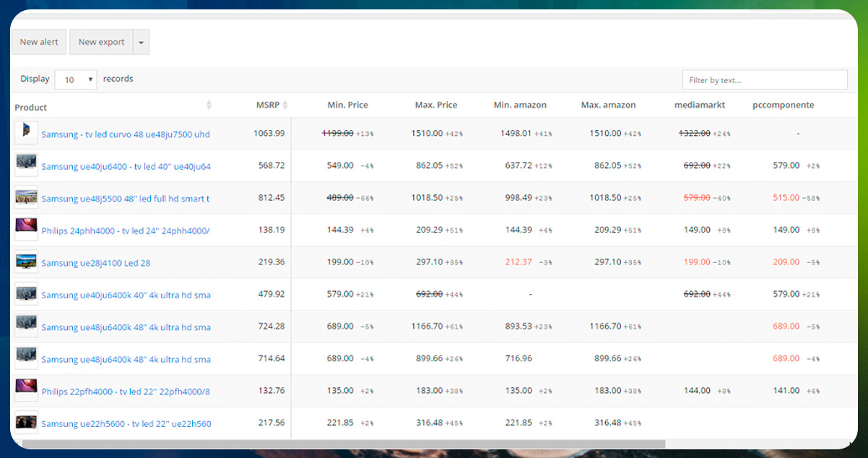Image resolution: width=868 pixels, height=458 pixels.
Task: Select MSRP value 138.19
Action: click(272, 230)
